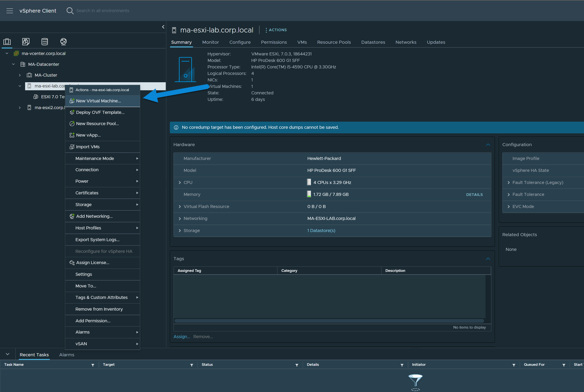Click the Tags table horizontal scrollbar
The image size is (584, 392).
click(x=329, y=321)
